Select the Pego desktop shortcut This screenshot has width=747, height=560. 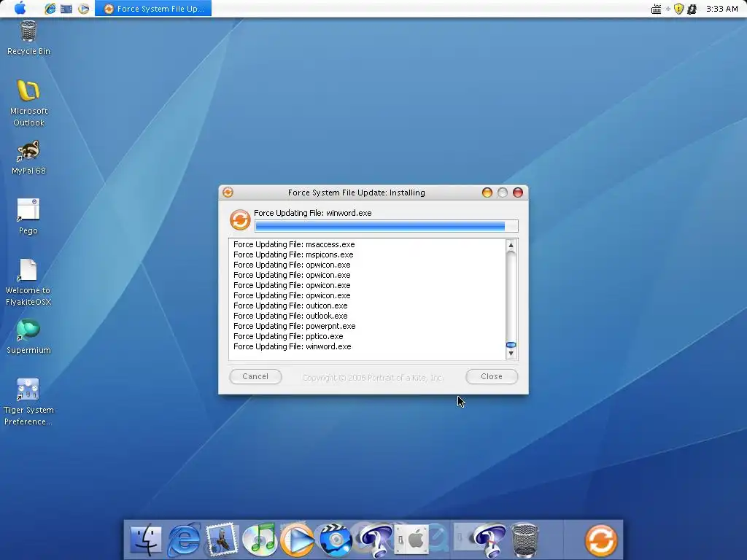28,217
